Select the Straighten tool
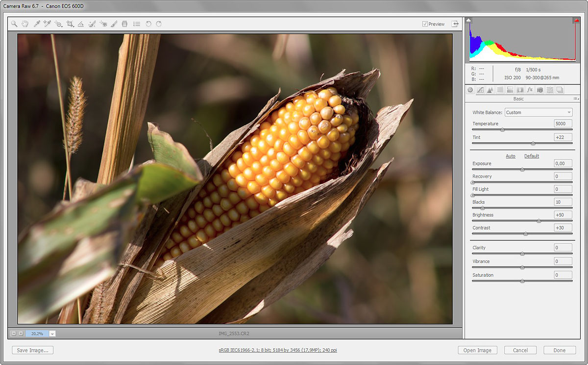The image size is (588, 365). point(81,24)
